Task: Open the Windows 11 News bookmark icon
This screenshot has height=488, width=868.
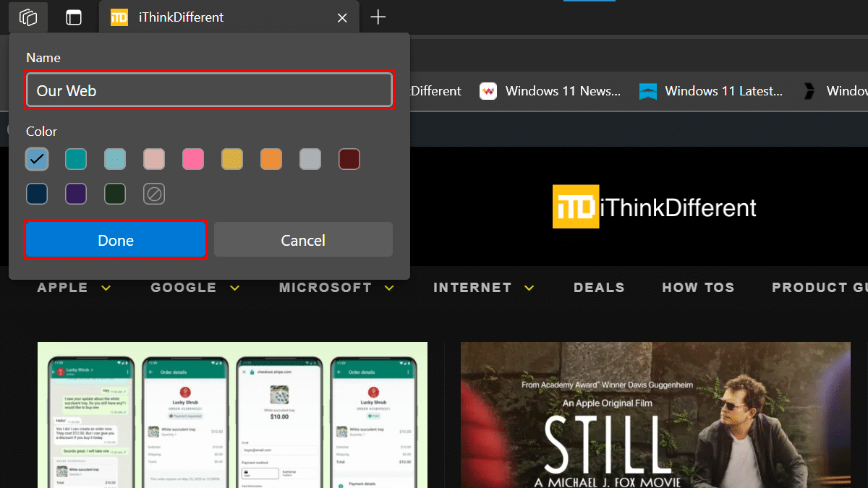Action: click(488, 91)
